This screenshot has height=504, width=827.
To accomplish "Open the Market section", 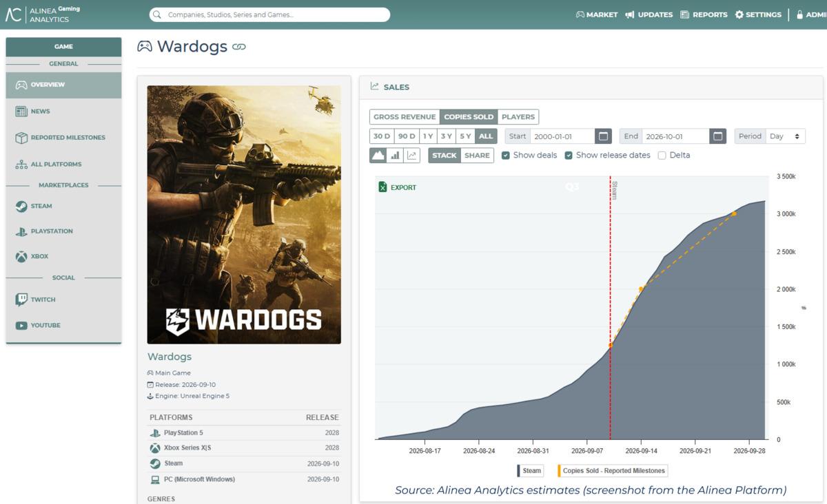I will tap(597, 14).
